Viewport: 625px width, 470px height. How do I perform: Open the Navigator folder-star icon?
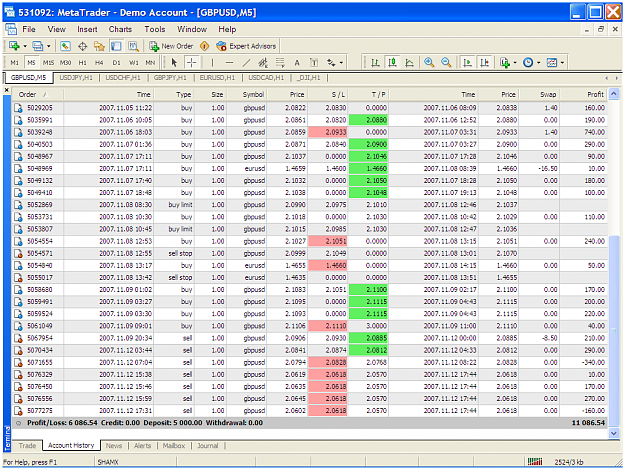(x=99, y=46)
